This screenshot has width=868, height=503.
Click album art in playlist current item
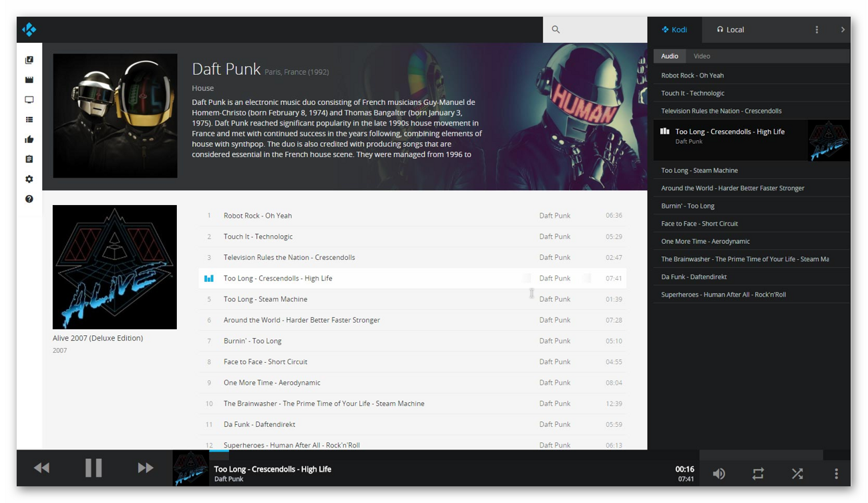[829, 140]
